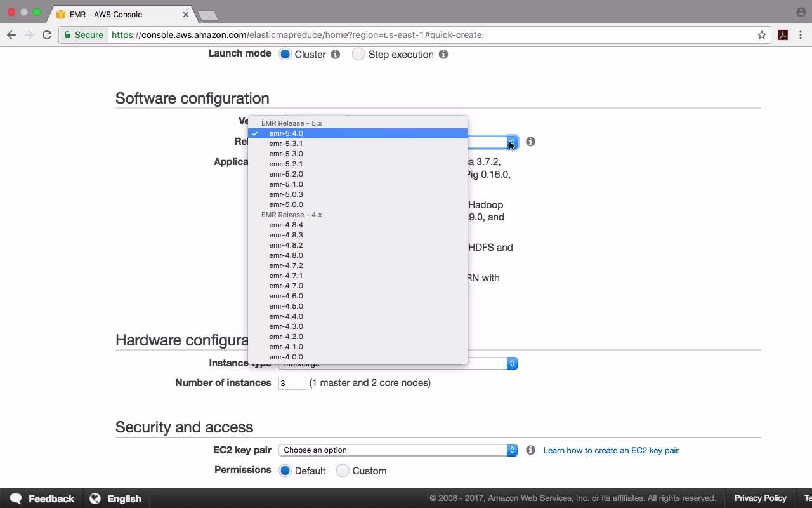812x508 pixels.
Task: Choose emr-5.3.0 from the release list
Action: click(x=358, y=154)
